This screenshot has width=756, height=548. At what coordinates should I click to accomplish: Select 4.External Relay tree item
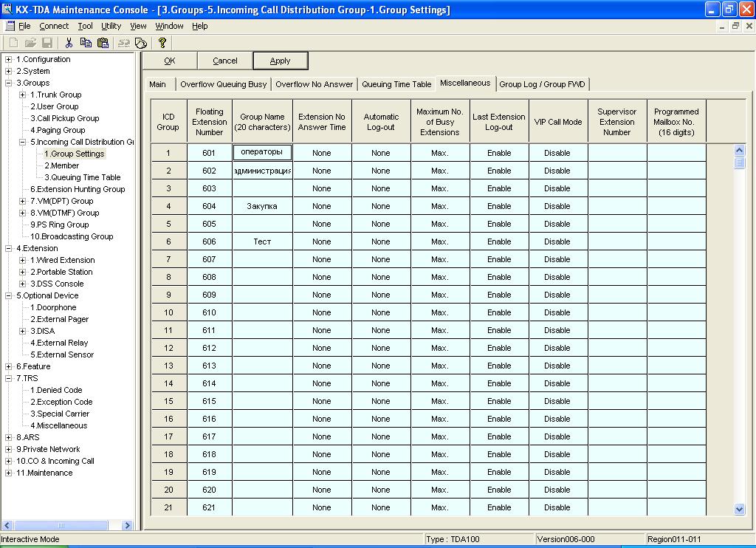59,343
